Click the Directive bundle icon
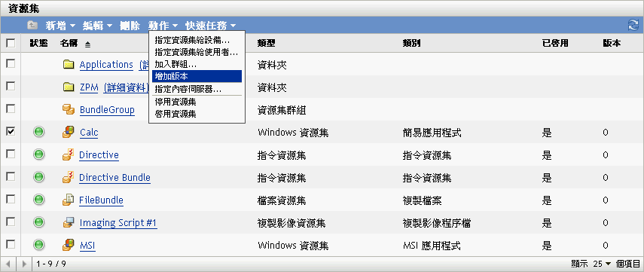644x272 pixels. point(69,154)
